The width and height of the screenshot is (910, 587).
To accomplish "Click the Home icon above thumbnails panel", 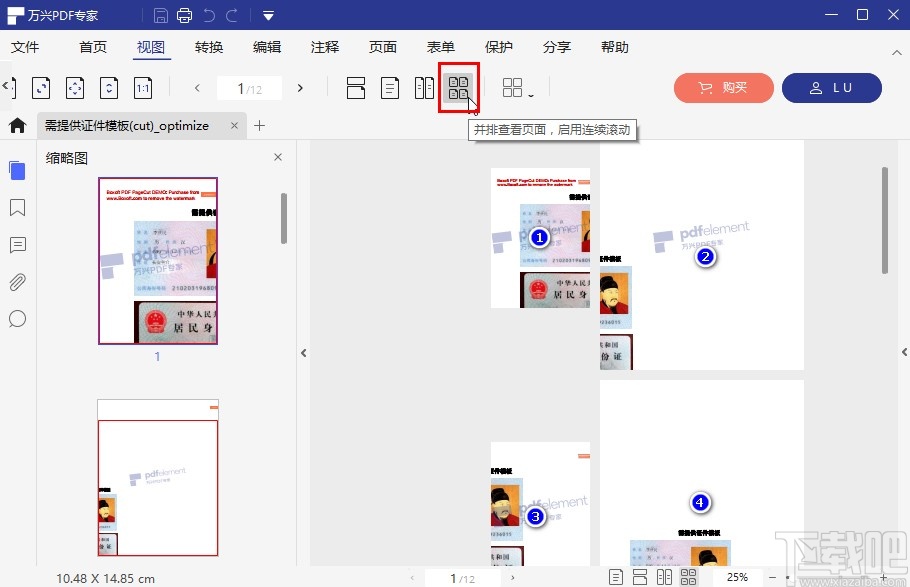I will click(x=16, y=125).
